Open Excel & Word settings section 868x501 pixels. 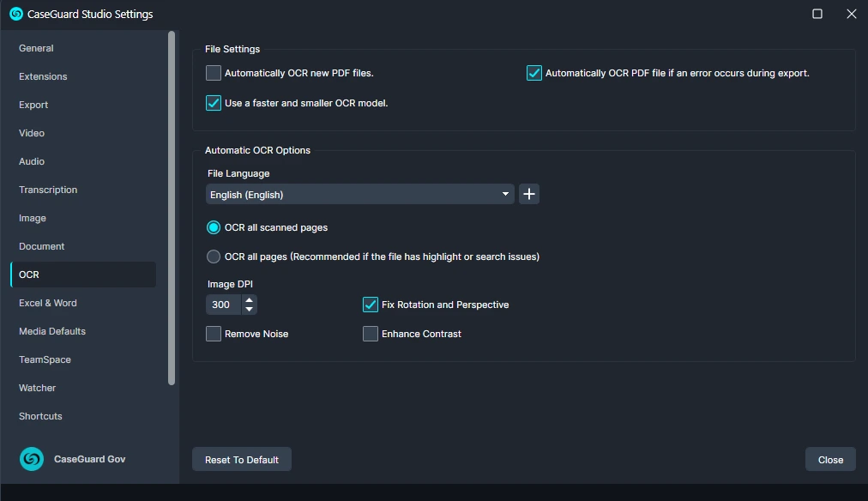pos(83,303)
